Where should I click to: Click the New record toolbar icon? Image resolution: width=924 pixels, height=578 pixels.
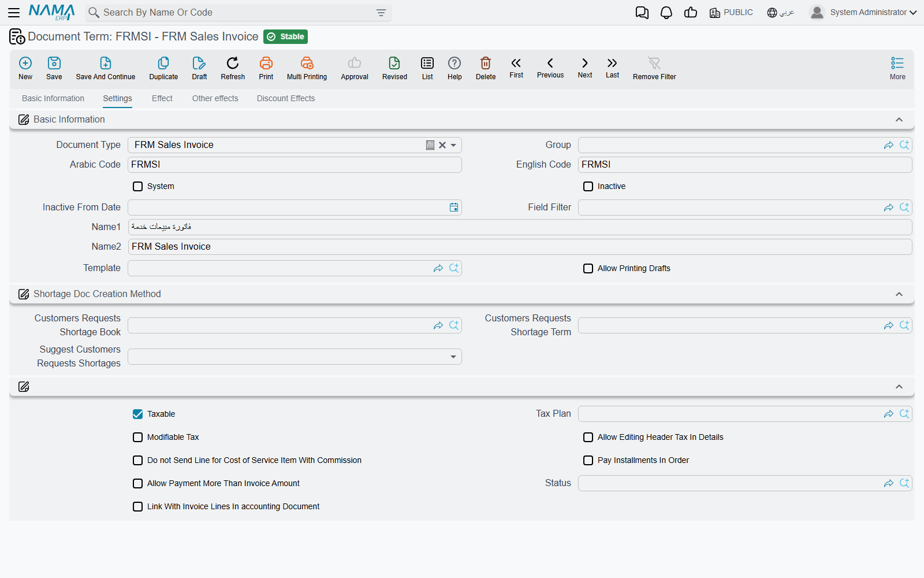(25, 63)
